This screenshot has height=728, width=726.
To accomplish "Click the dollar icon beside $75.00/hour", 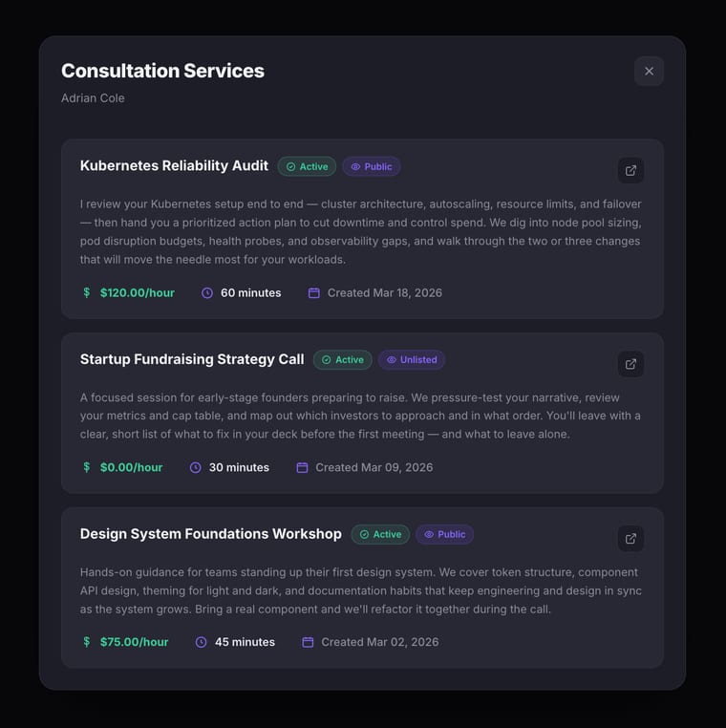I will (86, 642).
